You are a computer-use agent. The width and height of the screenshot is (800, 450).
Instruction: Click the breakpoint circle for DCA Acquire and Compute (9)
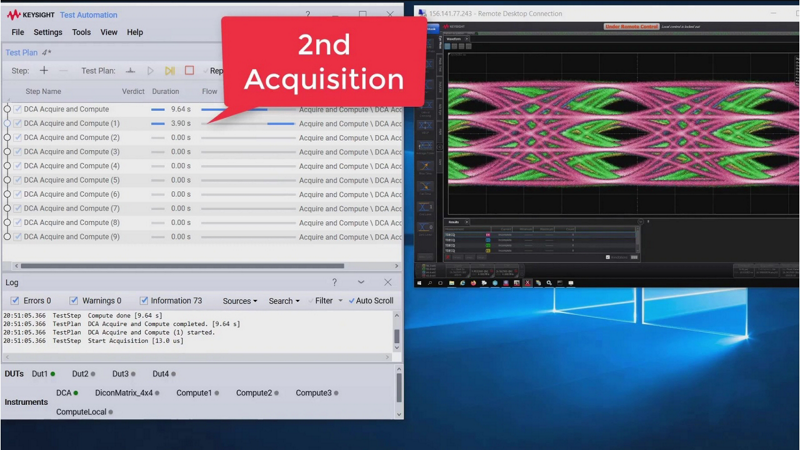click(7, 237)
